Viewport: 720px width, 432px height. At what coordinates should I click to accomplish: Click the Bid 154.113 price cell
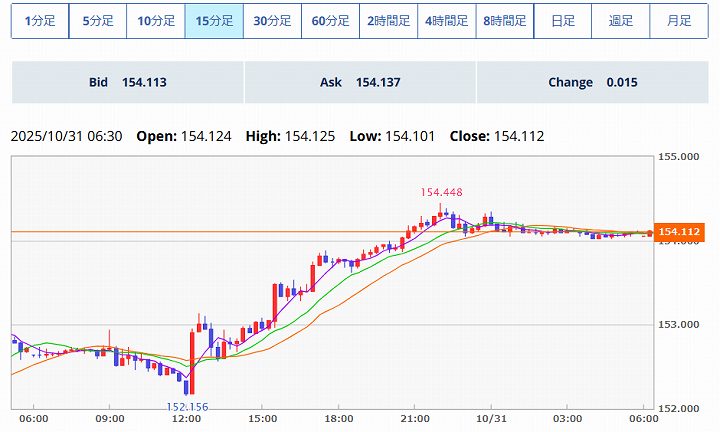pyautogui.click(x=127, y=82)
